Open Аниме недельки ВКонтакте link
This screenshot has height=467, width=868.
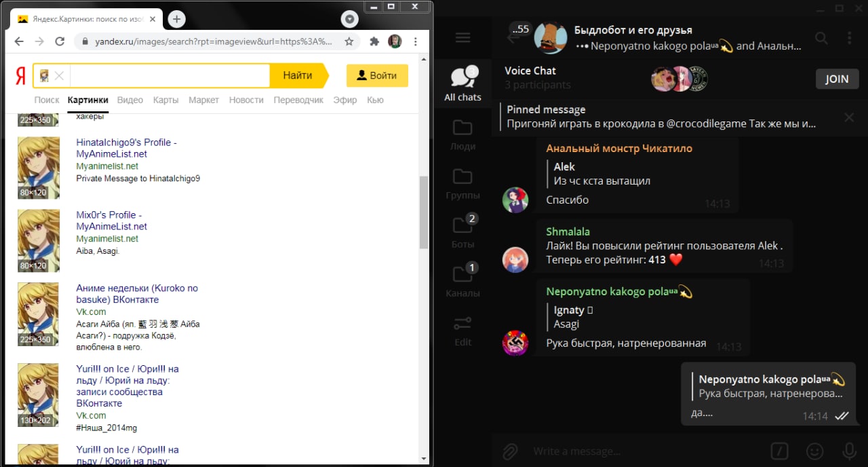point(137,294)
